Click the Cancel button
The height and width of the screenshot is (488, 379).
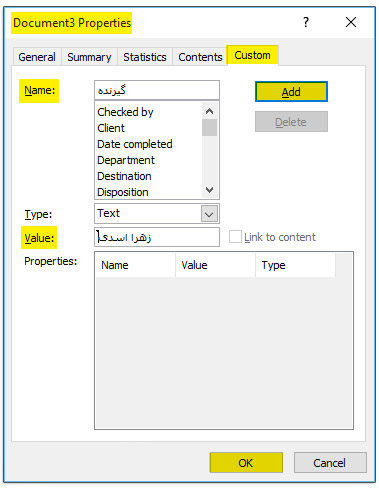point(330,463)
